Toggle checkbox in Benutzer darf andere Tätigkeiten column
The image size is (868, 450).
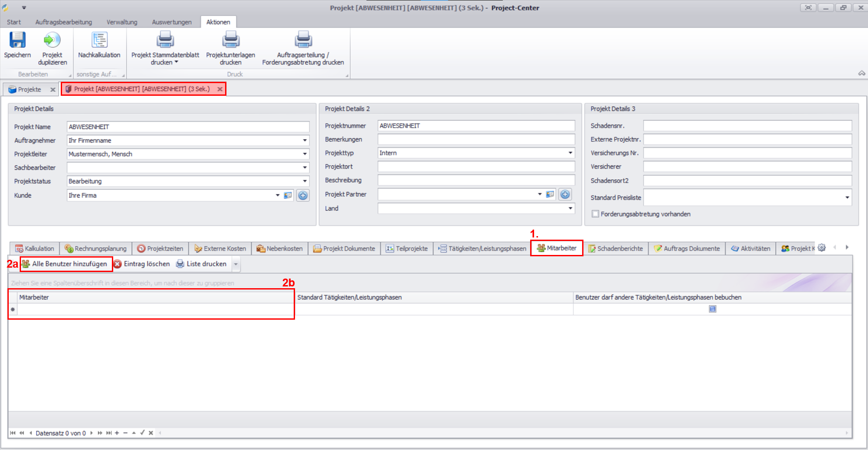(712, 309)
